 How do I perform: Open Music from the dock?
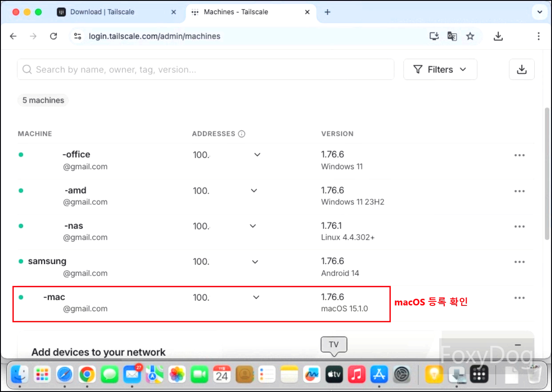click(357, 375)
